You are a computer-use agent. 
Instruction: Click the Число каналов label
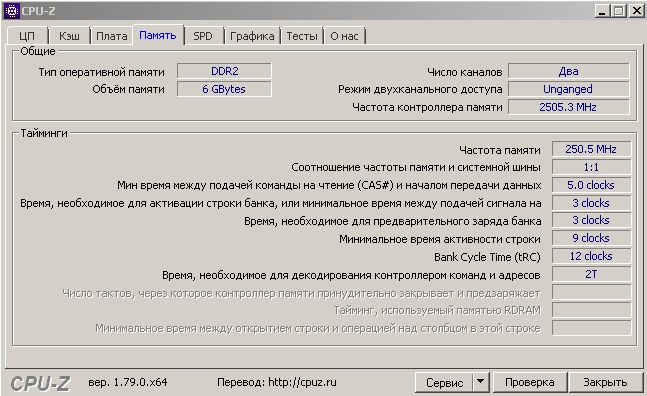[465, 72]
